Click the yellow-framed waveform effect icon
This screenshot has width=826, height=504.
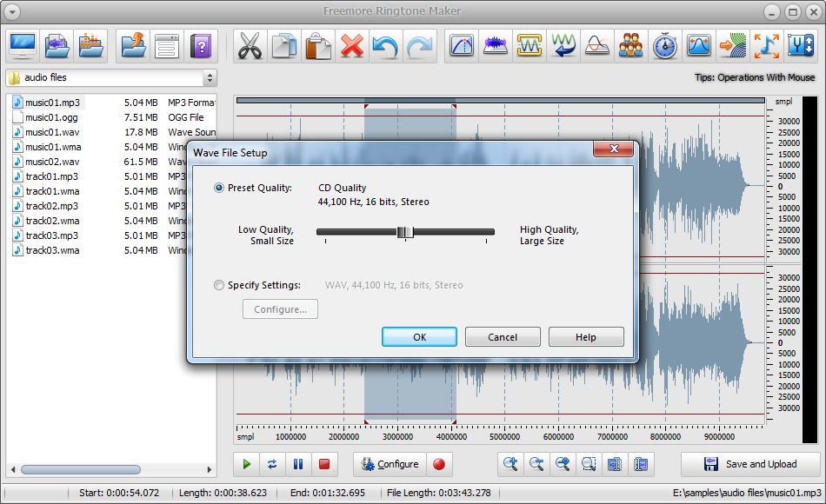tap(530, 46)
